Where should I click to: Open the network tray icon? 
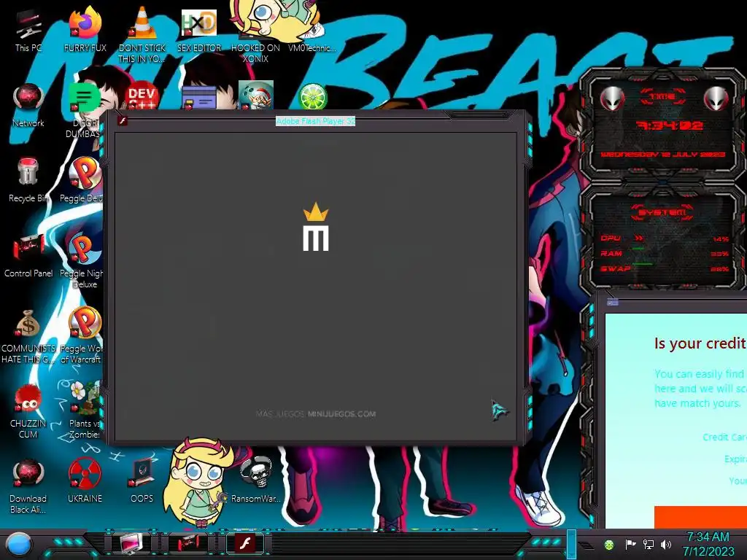click(649, 544)
